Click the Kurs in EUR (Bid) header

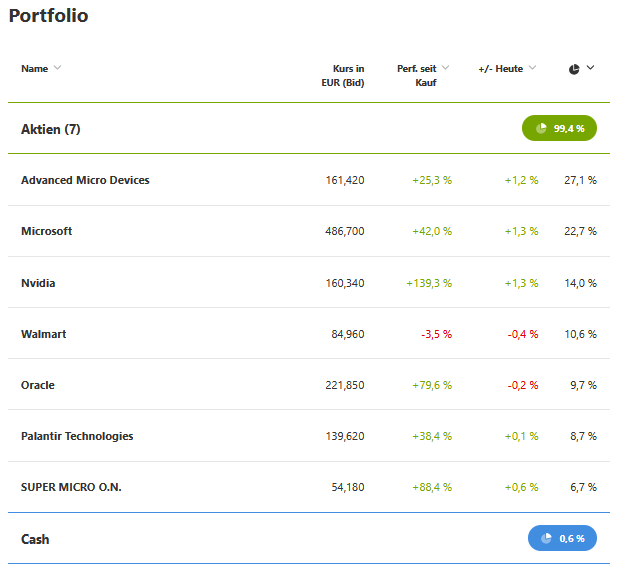(343, 75)
